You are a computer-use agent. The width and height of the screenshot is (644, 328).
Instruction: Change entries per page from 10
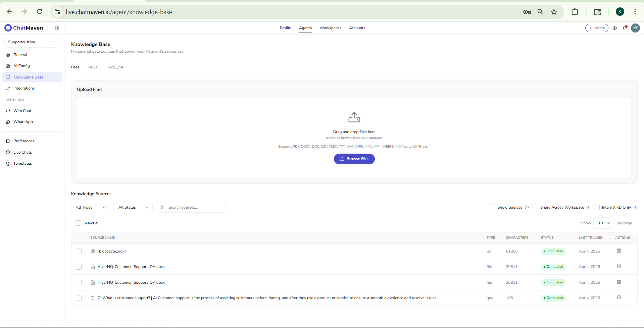pos(603,223)
